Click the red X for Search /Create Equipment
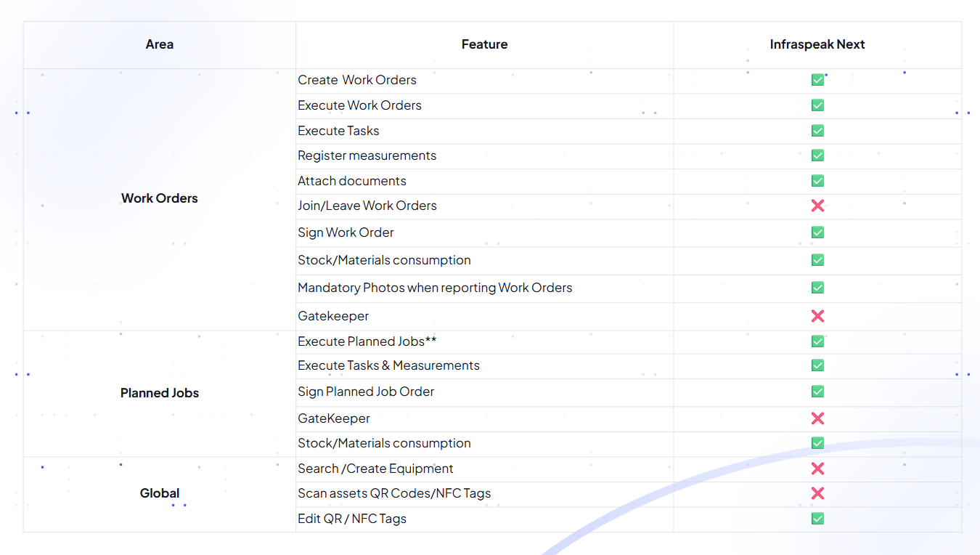 (817, 469)
